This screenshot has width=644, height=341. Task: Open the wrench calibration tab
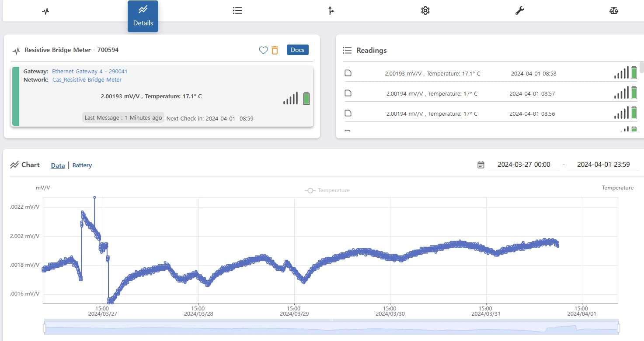click(519, 10)
